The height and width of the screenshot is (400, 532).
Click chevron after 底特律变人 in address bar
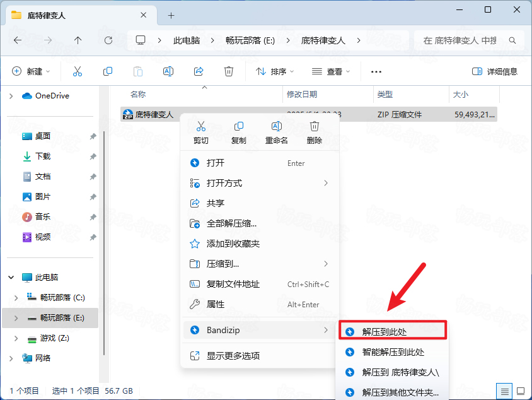tap(359, 40)
